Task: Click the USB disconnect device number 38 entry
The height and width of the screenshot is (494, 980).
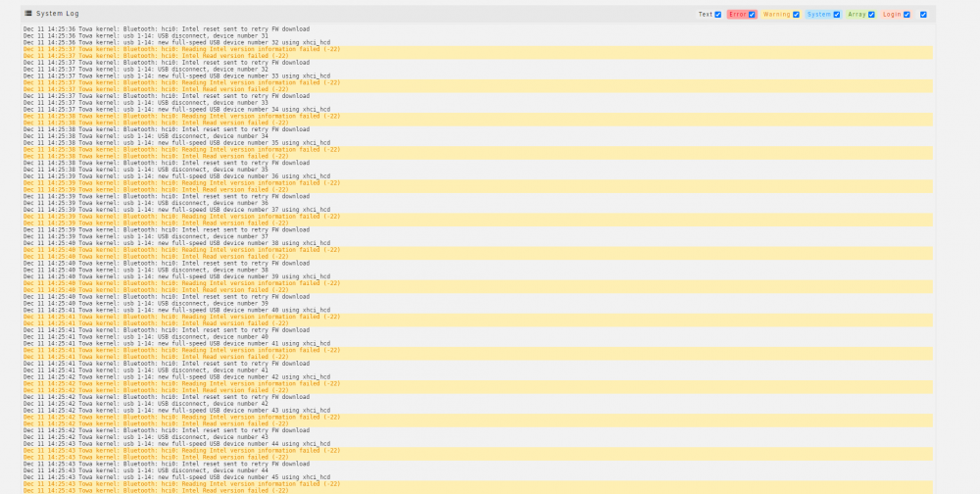Action: pyautogui.click(x=146, y=271)
